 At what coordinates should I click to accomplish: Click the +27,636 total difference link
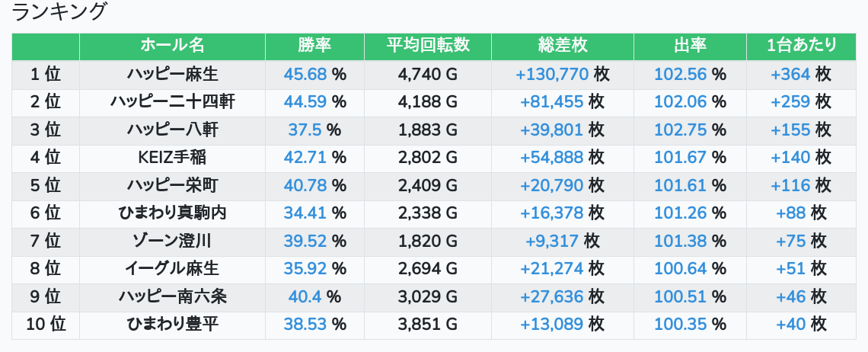click(x=552, y=296)
